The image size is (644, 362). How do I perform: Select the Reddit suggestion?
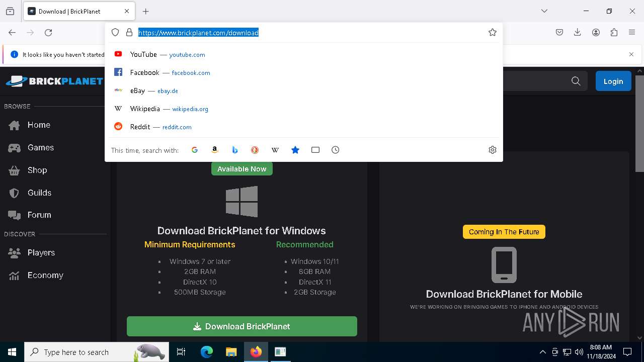pos(304,127)
